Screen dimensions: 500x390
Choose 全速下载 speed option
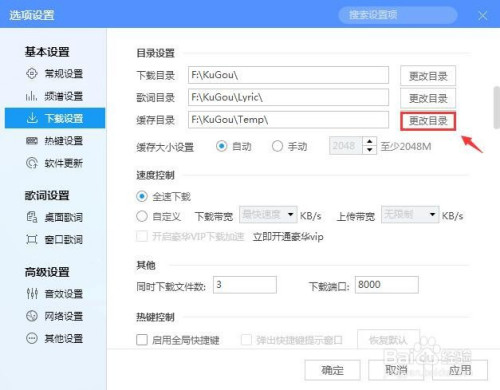coord(142,196)
